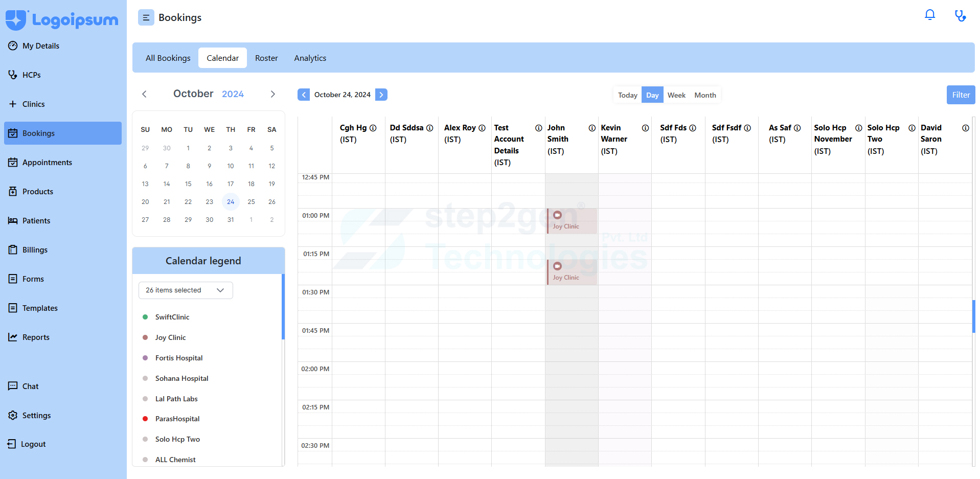Click info icon for Solo Hcp November
Image resolution: width=980 pixels, height=479 pixels.
tap(859, 128)
